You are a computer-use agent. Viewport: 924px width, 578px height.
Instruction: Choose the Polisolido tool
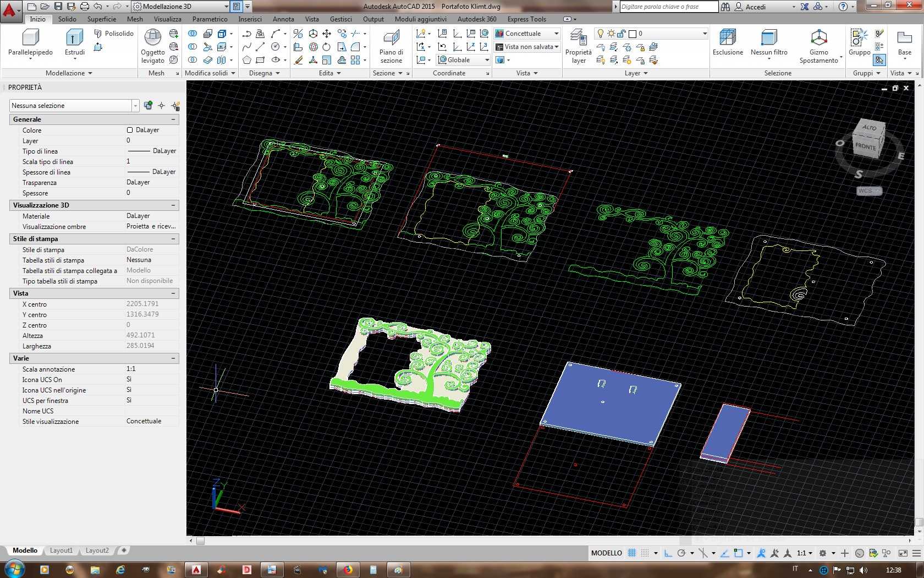point(114,34)
